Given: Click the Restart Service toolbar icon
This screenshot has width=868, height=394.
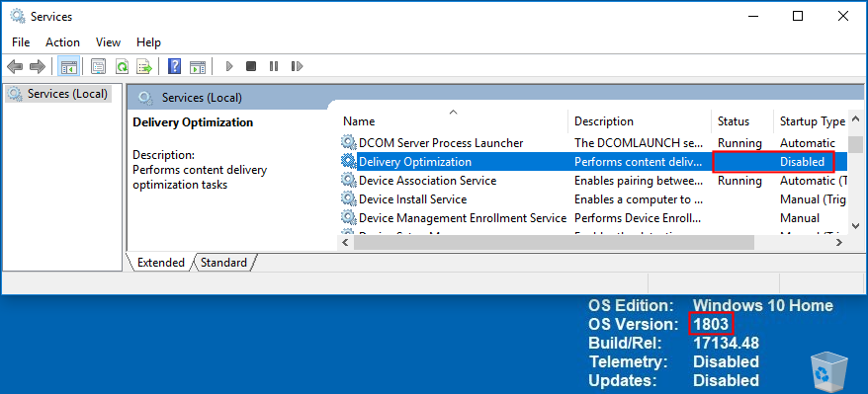Looking at the screenshot, I should (298, 67).
